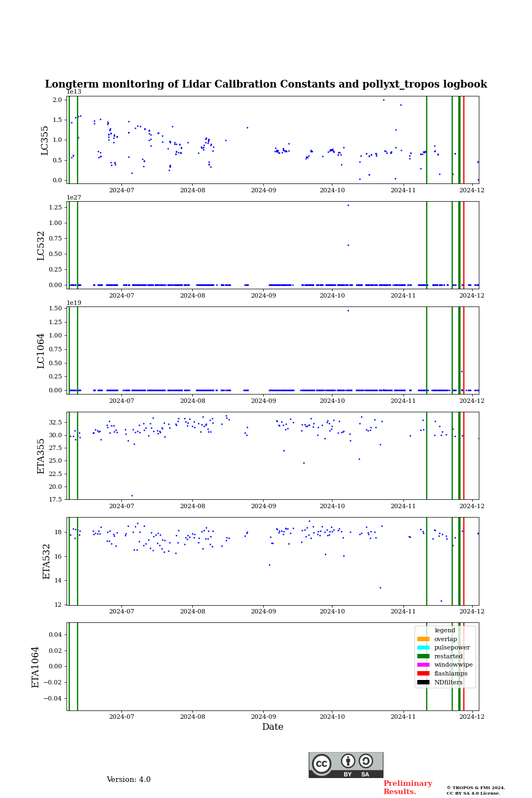Viewport: 532px width, 798px height.
Task: Click the orange overlap legend swatch
Action: click(423, 639)
